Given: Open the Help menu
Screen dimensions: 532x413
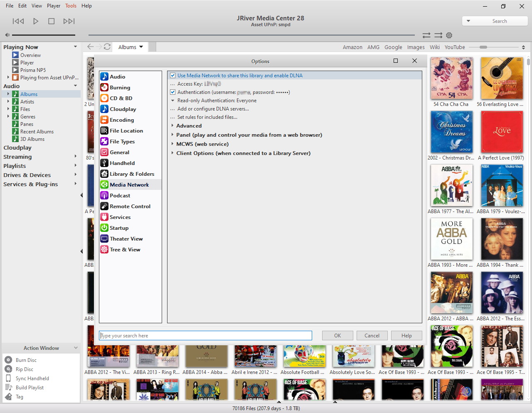Looking at the screenshot, I should [86, 6].
